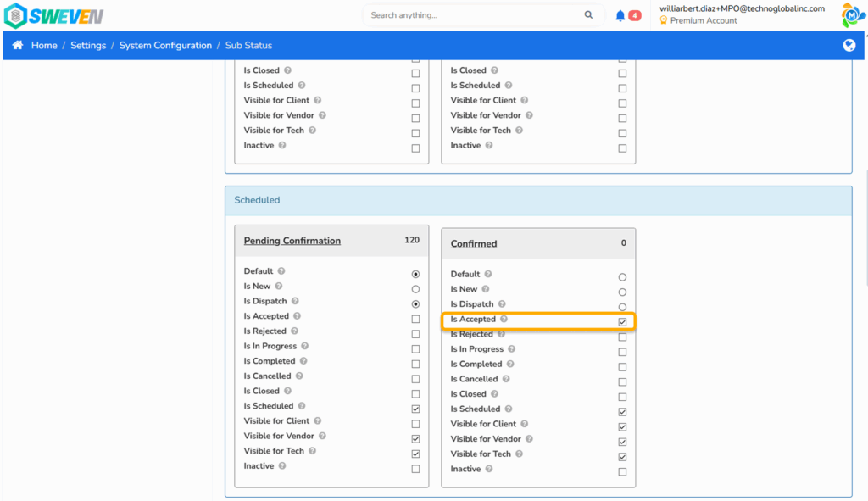Click help icon beside Pending Visible for Vendor

click(x=322, y=437)
